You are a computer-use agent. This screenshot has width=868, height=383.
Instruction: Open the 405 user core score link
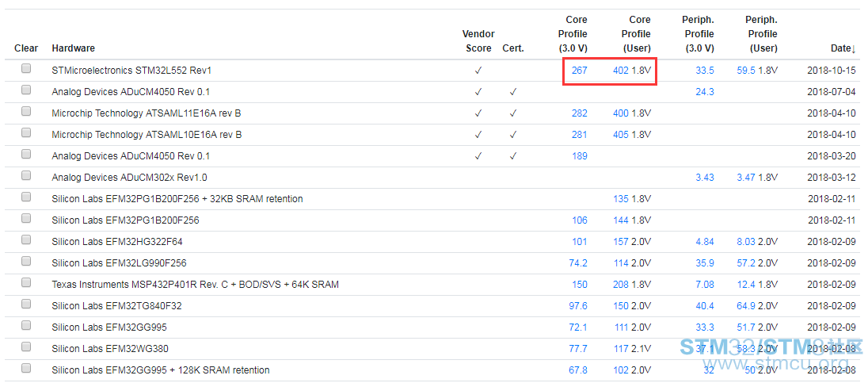click(x=621, y=135)
